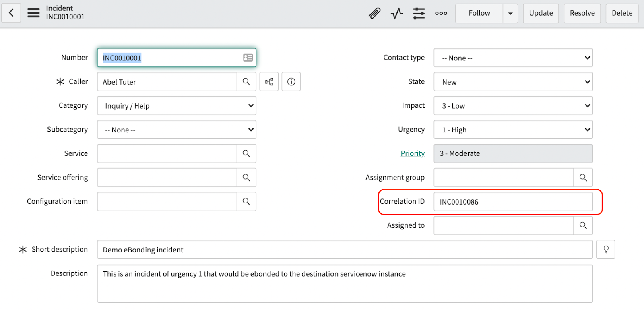The height and width of the screenshot is (310, 644).
Task: Expand the Follow dropdown arrow
Action: coord(510,13)
